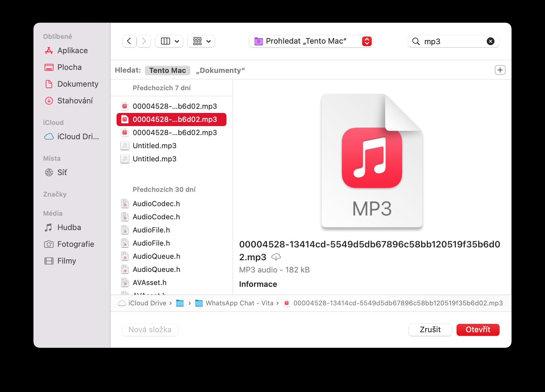Click the large MP3 preview thumbnail

click(x=372, y=161)
